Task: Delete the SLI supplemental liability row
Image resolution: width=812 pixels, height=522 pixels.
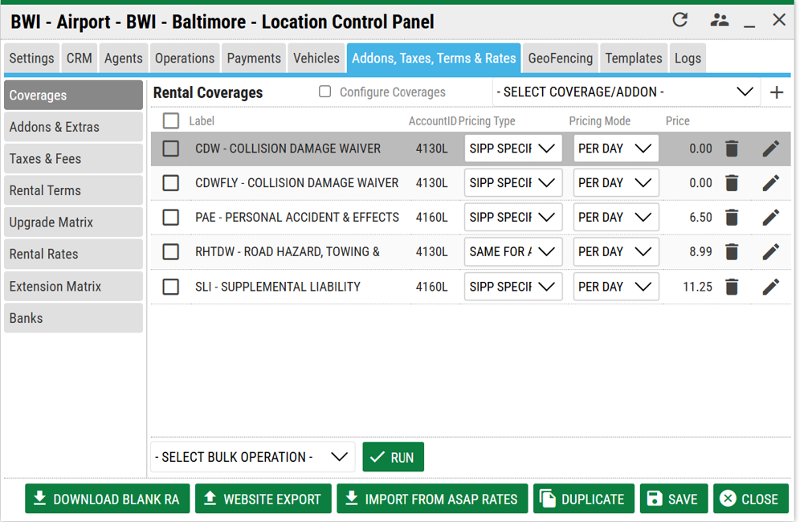Action: coord(732,287)
